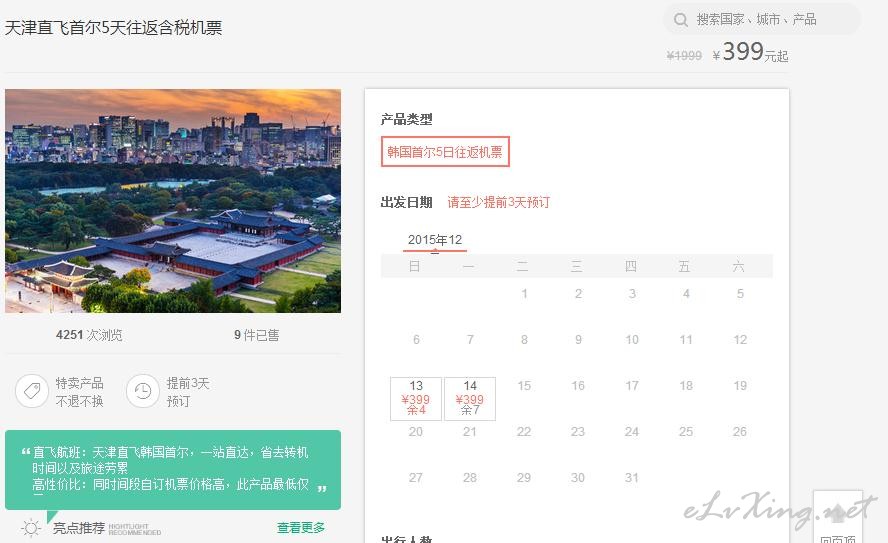Click the green direct-flight quote box

point(173,469)
